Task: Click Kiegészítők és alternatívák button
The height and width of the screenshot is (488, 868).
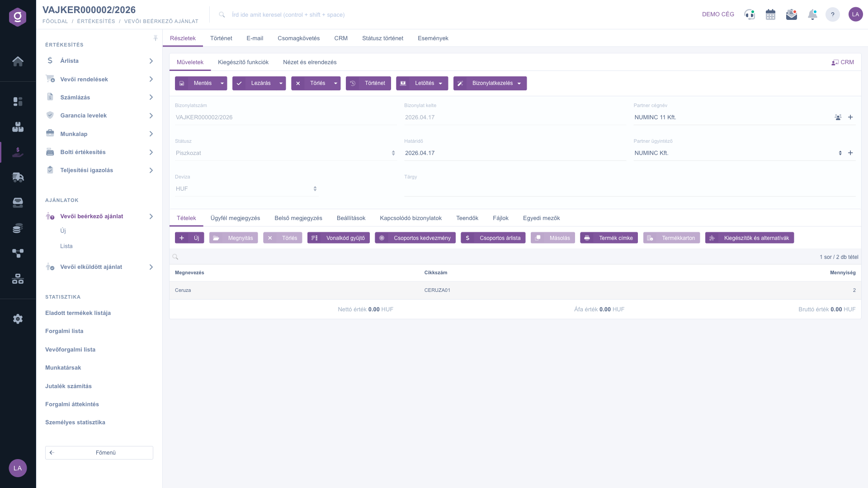Action: 750,238
